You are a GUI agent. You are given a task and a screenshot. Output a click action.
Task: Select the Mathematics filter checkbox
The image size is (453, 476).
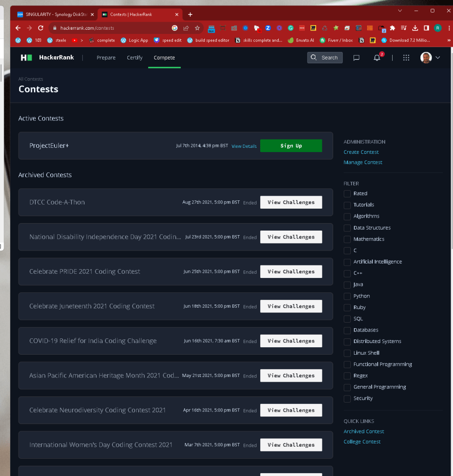[347, 239]
